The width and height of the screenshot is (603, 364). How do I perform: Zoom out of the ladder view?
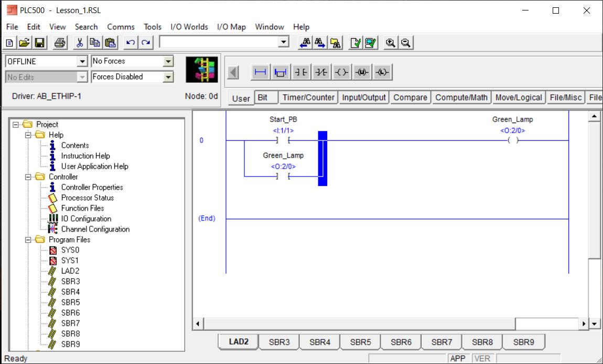(x=406, y=42)
